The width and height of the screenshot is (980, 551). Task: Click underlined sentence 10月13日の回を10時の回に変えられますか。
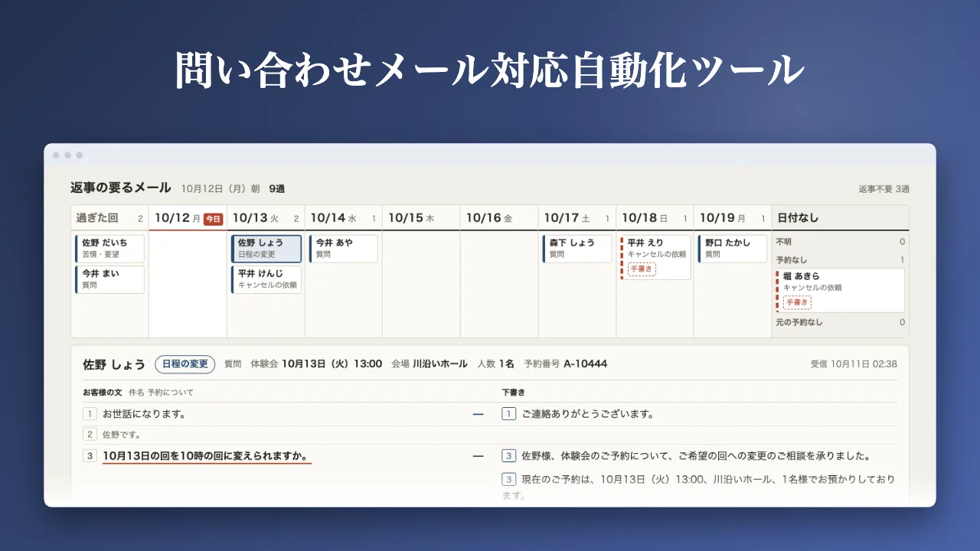pyautogui.click(x=207, y=456)
